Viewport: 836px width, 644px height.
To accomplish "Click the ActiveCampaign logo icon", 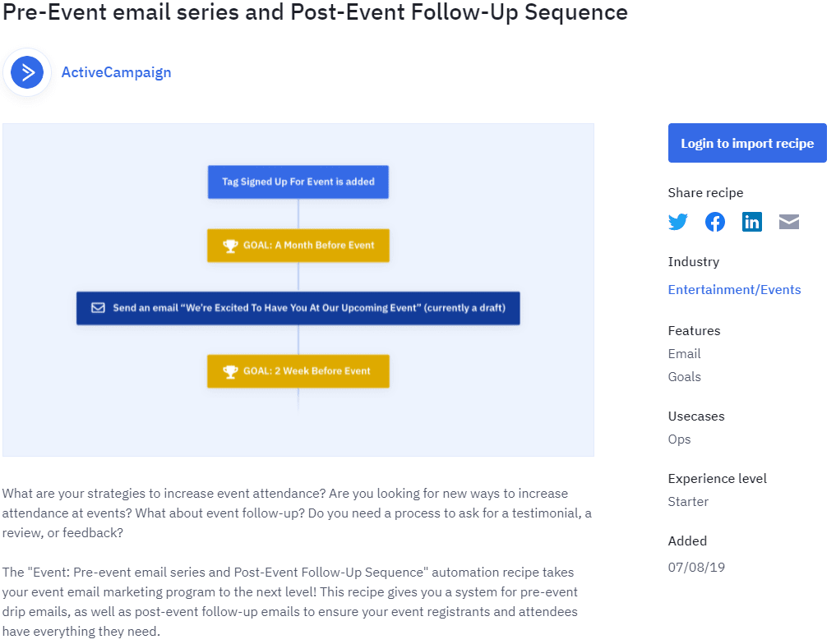I will 27,72.
